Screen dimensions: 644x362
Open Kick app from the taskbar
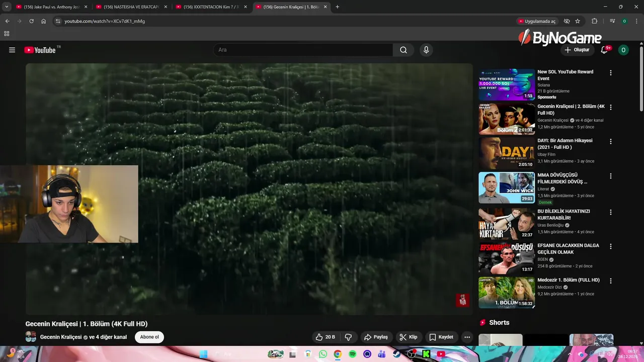[x=426, y=354]
